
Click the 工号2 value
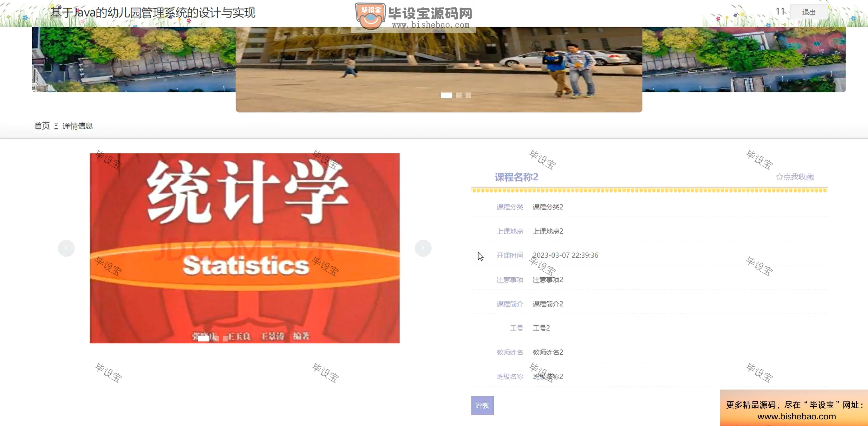click(x=541, y=328)
